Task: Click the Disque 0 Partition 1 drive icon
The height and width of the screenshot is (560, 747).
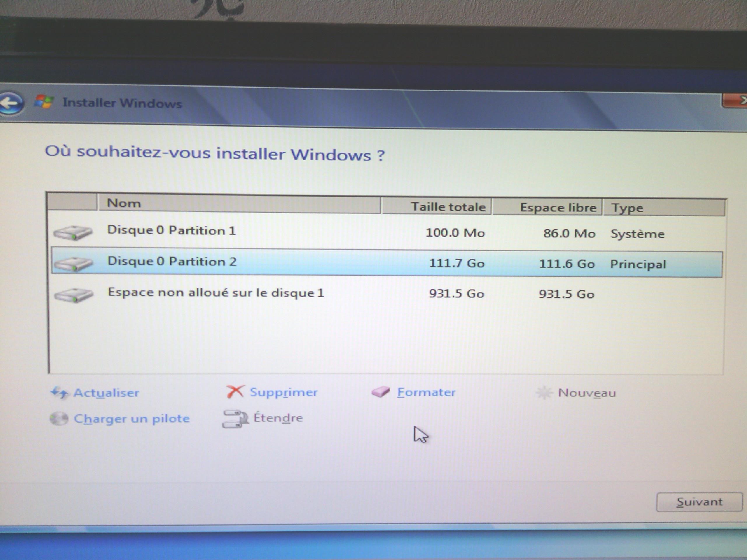Action: [x=73, y=233]
